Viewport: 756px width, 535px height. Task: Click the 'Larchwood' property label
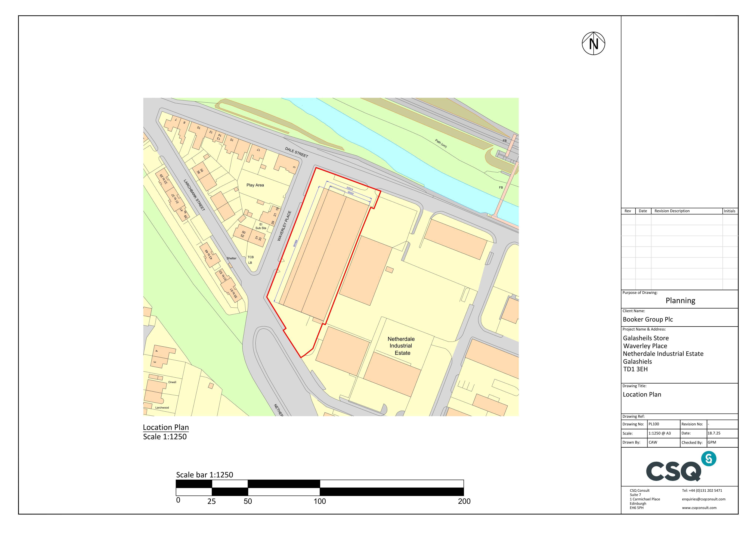(162, 408)
